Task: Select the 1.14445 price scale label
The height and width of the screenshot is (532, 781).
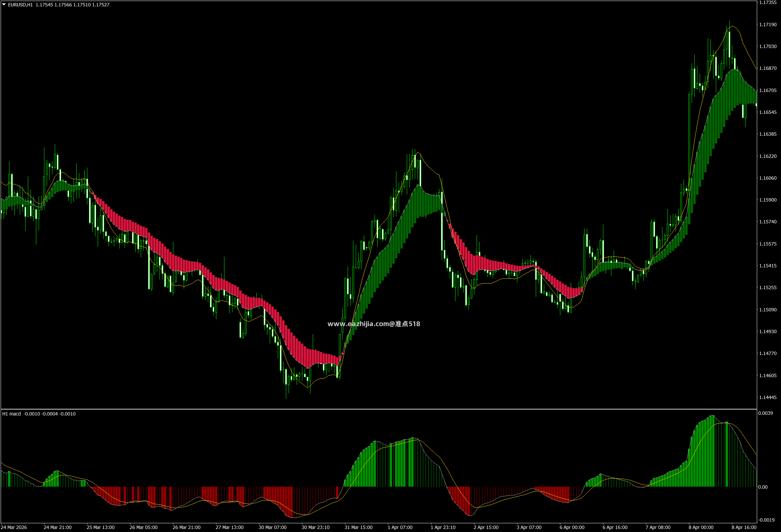Action: (x=768, y=398)
